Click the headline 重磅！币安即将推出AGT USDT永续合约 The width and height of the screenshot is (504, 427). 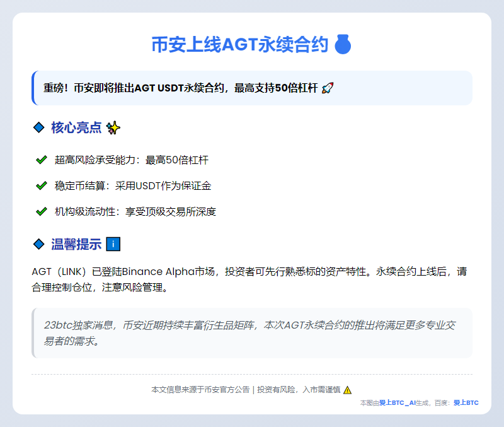tap(134, 88)
